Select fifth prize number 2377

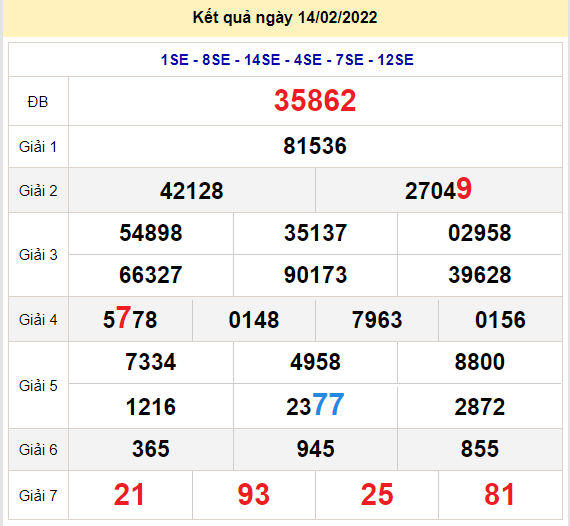(x=315, y=405)
